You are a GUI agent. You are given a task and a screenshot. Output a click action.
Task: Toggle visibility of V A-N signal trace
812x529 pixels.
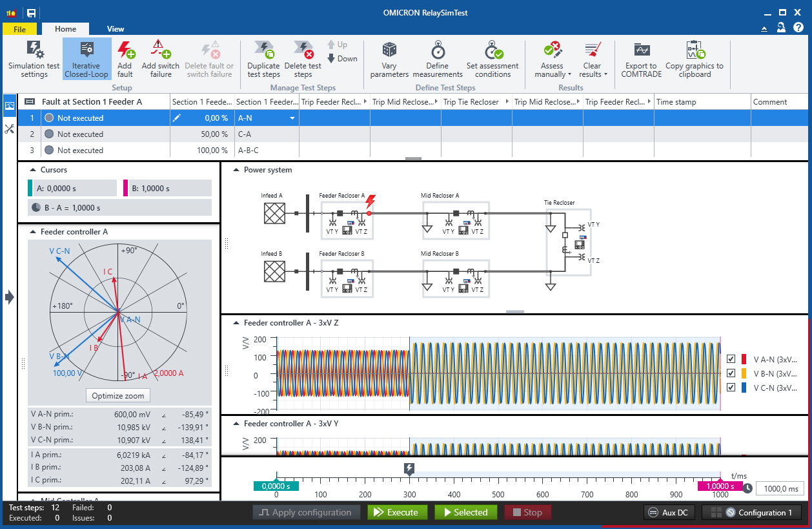click(x=732, y=358)
